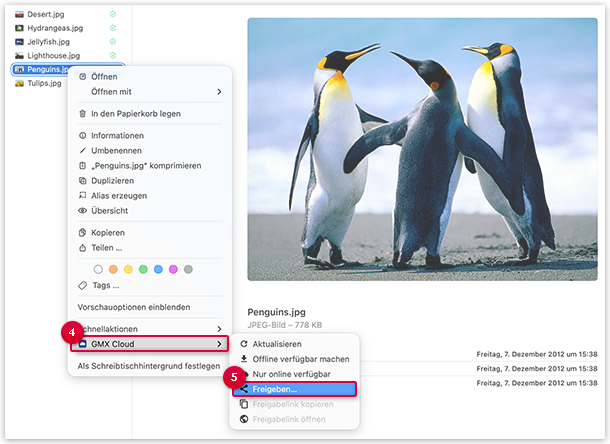Click the Nur online verfügbar cloud icon
The height and width of the screenshot is (444, 610).
point(244,373)
